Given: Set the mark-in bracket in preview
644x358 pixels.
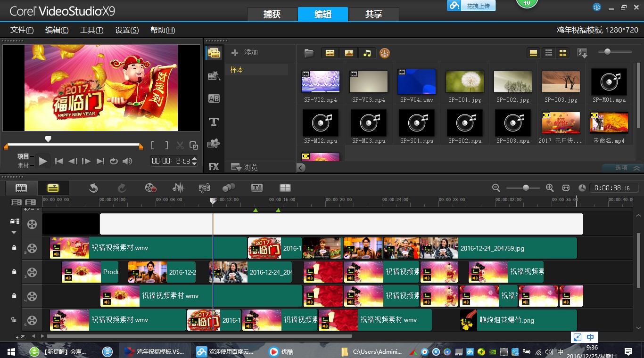Looking at the screenshot, I should [x=153, y=146].
